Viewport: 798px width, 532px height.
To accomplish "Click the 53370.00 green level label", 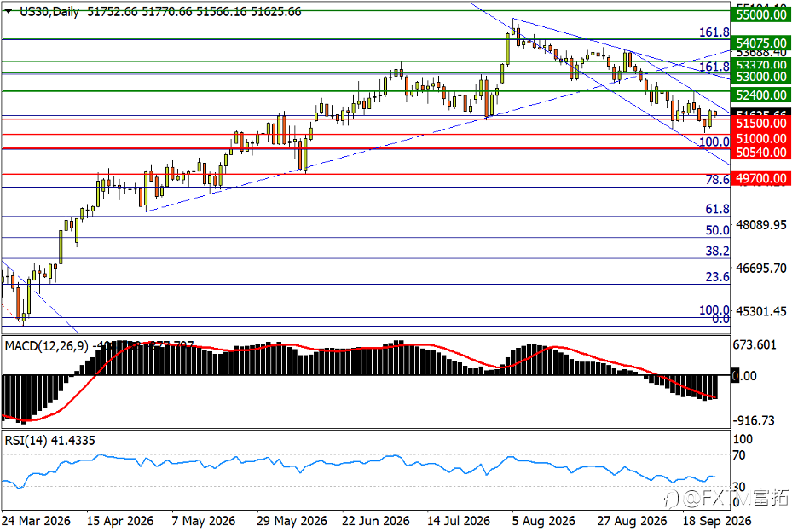I will point(761,65).
